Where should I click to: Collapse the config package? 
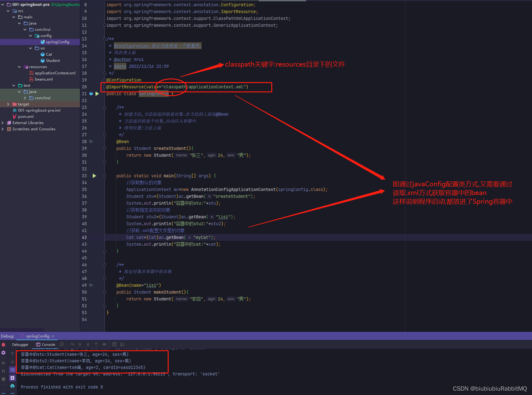(30, 36)
